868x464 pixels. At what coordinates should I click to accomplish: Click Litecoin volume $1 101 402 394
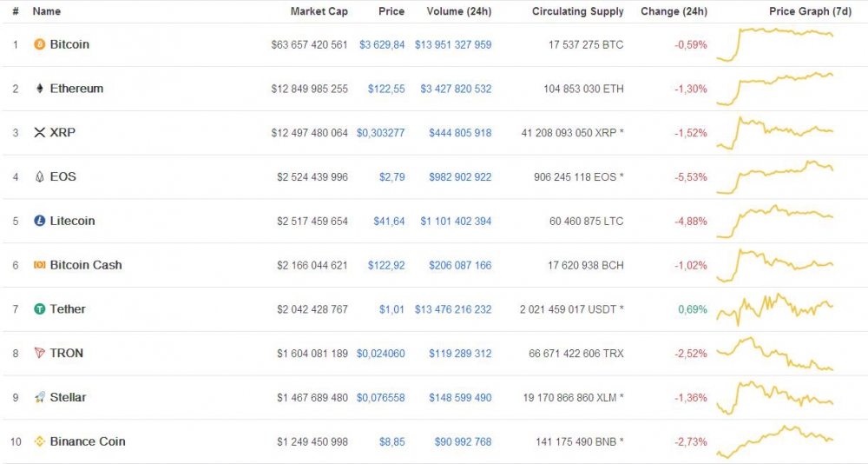(456, 222)
